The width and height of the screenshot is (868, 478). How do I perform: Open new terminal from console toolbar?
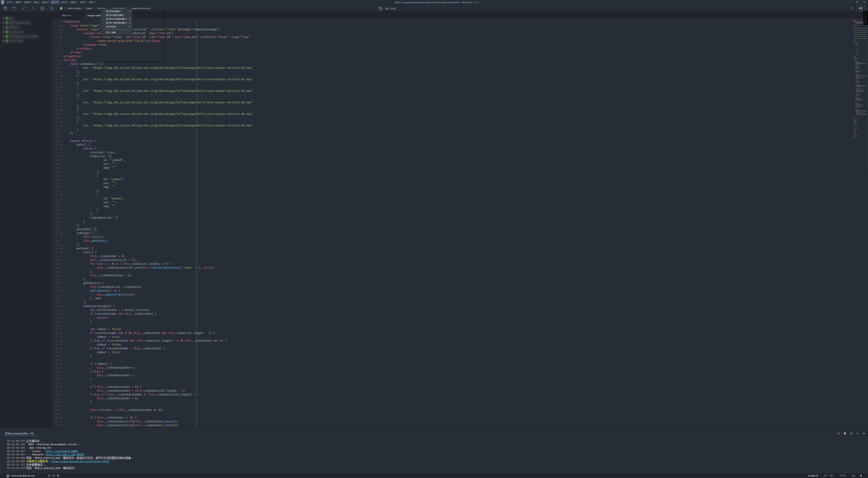851,433
